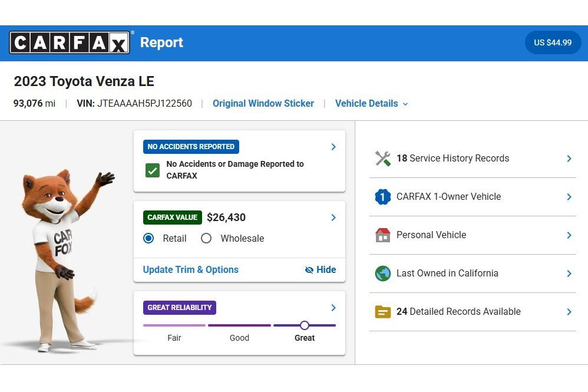Expand the Last Owned in California chevron
Viewport: 588px width, 392px height.
(569, 274)
